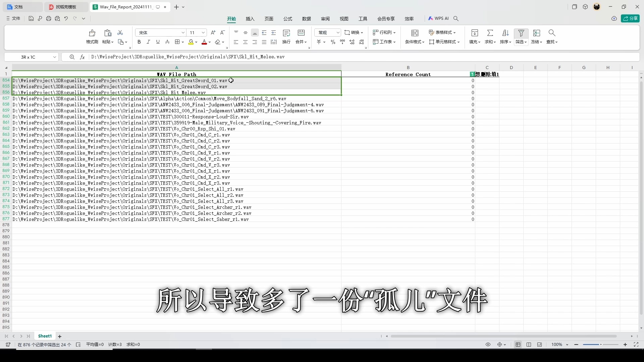The image size is (644, 362).
Task: Open the number format 常规 dropdown
Action: pyautogui.click(x=338, y=33)
